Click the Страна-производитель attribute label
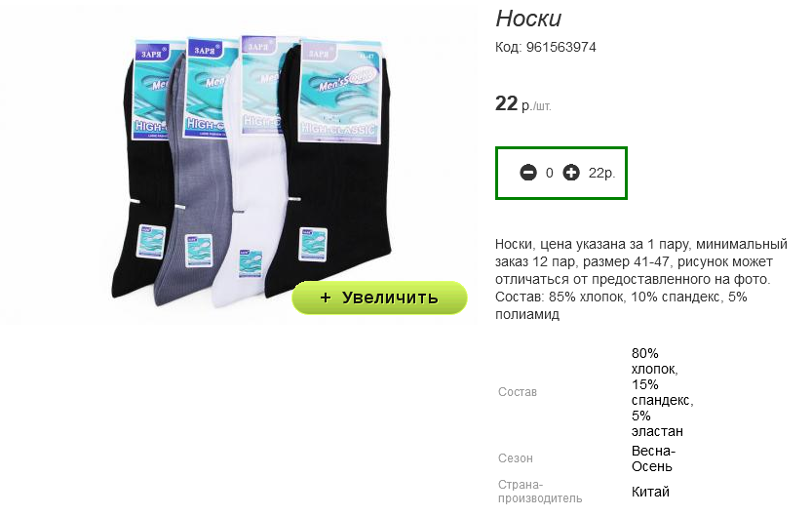The image size is (812, 516). coord(540,492)
